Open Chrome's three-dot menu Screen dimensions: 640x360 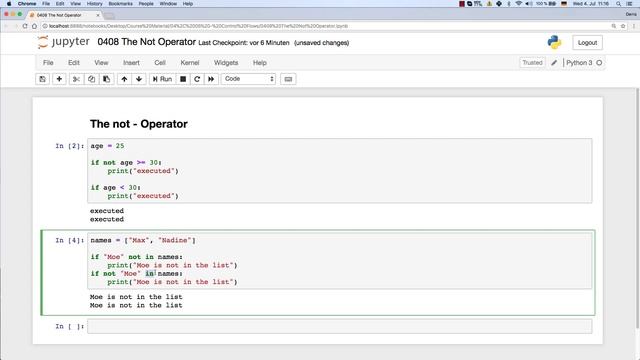[634, 26]
